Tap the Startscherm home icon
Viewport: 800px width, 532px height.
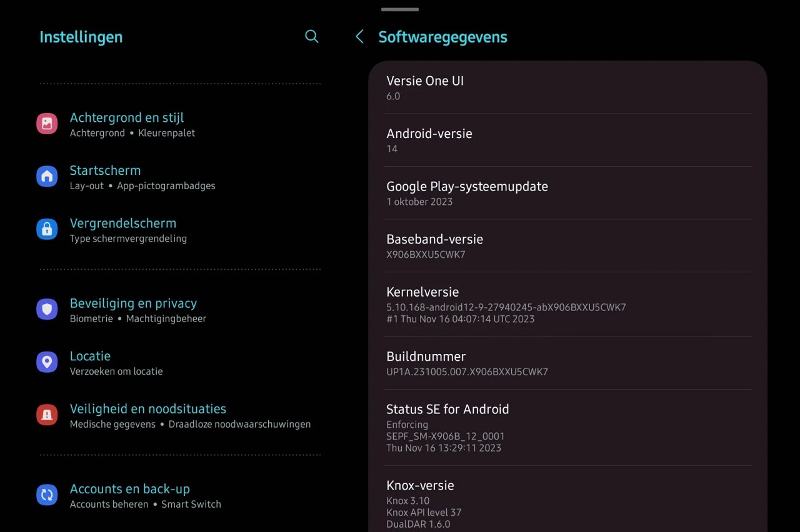[x=47, y=177]
